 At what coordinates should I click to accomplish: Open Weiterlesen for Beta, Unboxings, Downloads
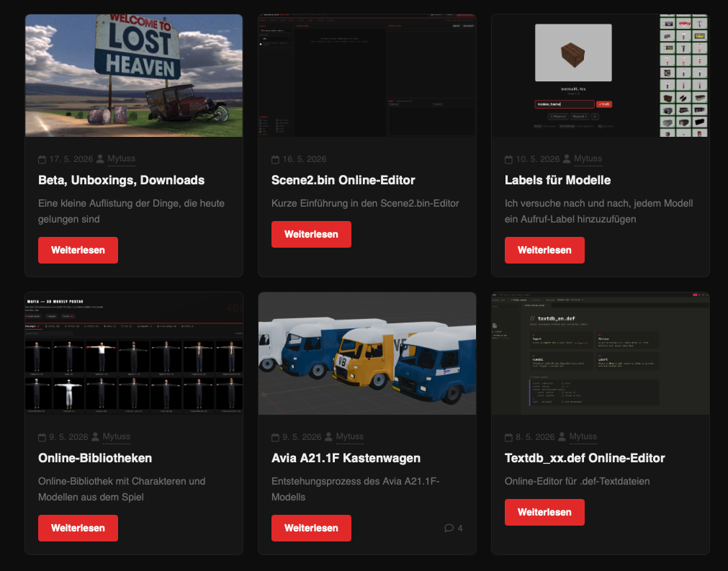[78, 251]
